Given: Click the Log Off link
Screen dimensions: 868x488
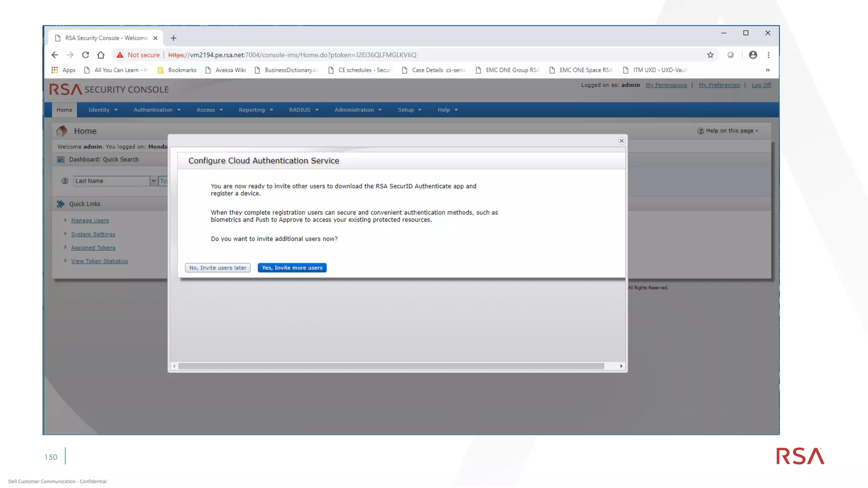Looking at the screenshot, I should click(761, 85).
